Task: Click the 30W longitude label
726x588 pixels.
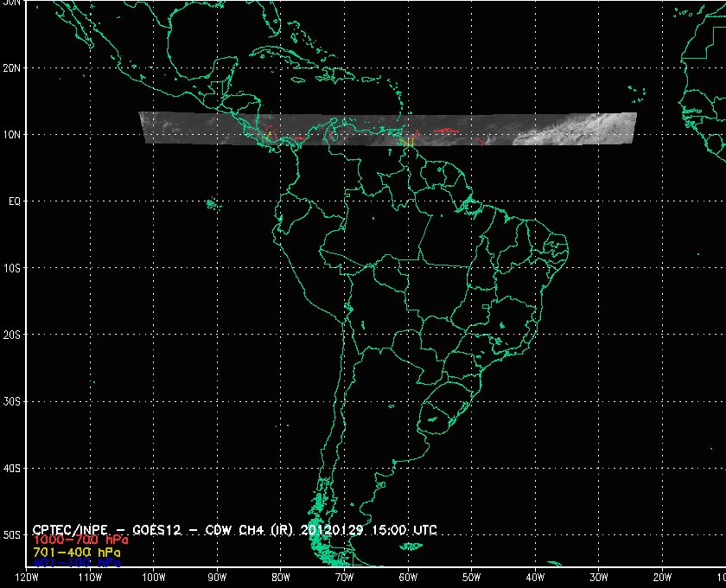Action: point(599,577)
